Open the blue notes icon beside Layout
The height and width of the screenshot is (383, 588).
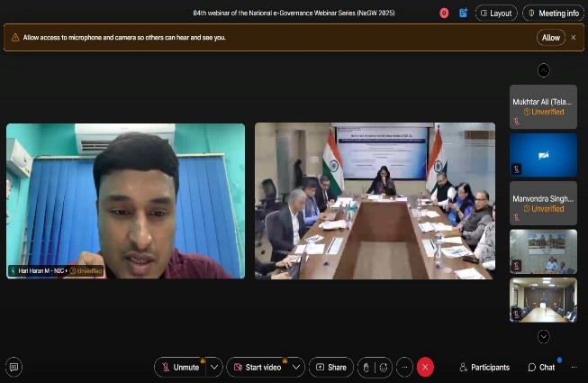(464, 14)
